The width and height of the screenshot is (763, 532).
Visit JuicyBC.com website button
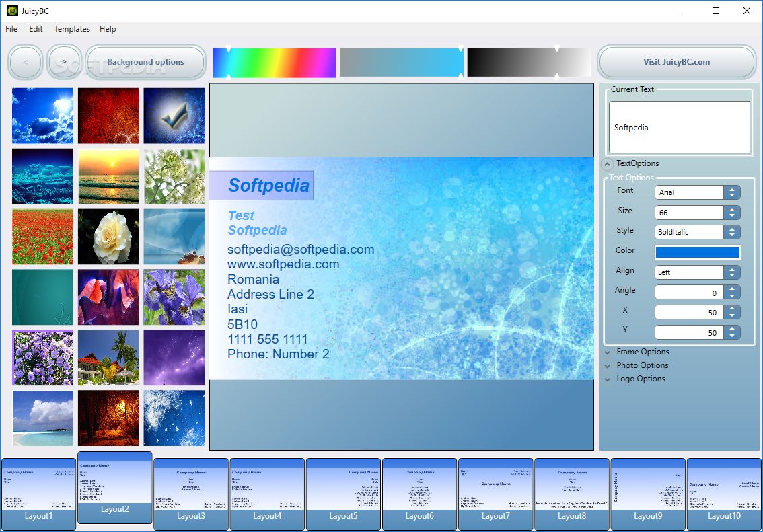(676, 63)
